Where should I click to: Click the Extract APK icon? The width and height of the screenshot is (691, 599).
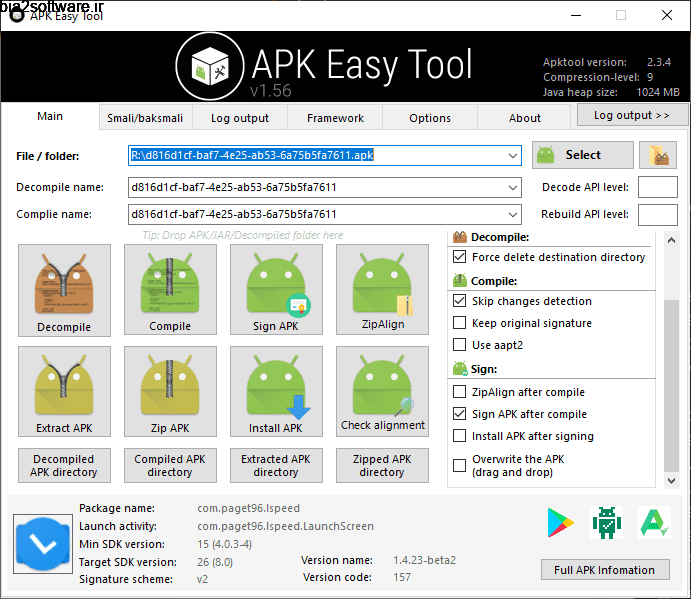[64, 391]
